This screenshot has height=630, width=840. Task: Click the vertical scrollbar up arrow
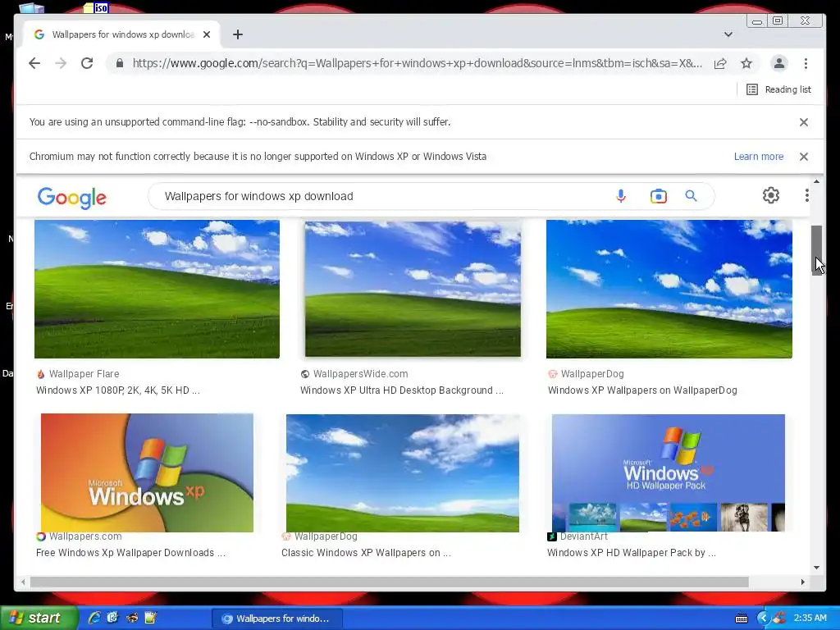816,182
